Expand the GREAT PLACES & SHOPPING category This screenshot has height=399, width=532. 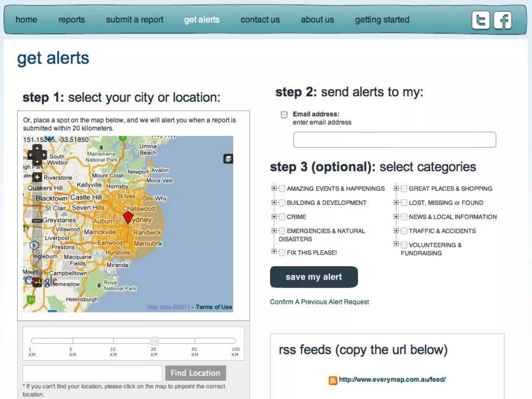coord(396,188)
